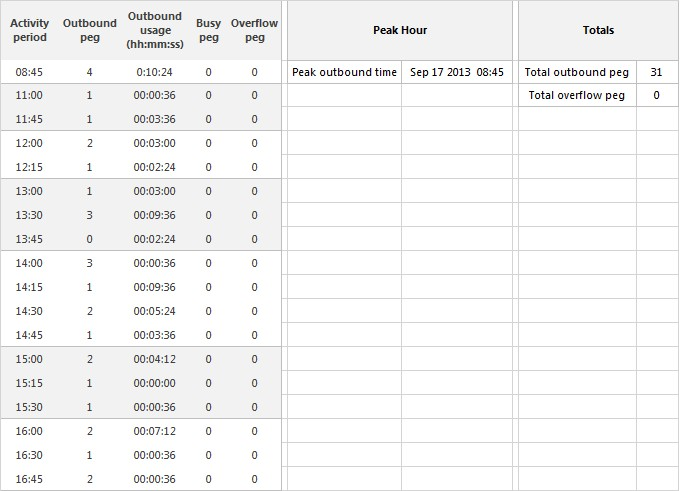Select the 16:45 activity period cell
Image resolution: width=682 pixels, height=491 pixels.
pos(29,479)
